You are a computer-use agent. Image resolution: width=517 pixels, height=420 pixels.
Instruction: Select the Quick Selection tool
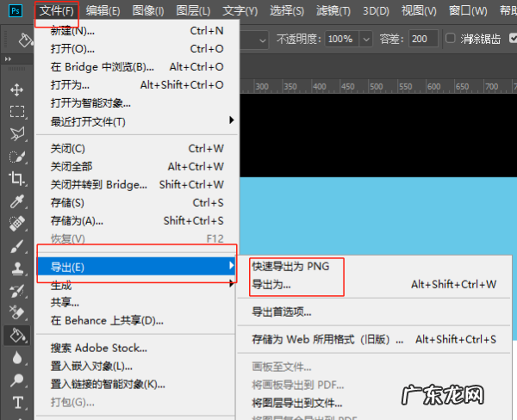click(x=17, y=157)
